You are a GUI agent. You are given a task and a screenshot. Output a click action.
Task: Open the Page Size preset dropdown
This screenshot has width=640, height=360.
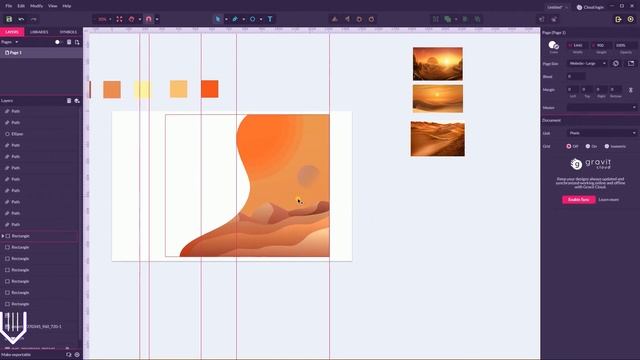point(587,63)
